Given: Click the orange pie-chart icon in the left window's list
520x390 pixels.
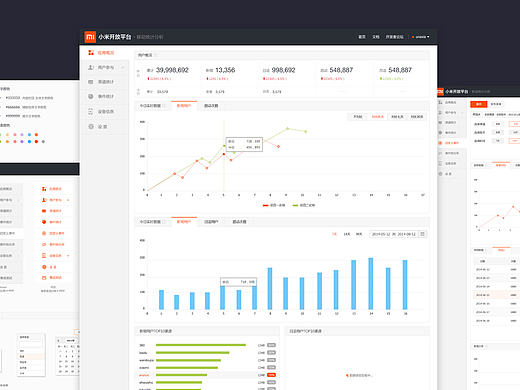Looking at the screenshot, I should click(44, 222).
